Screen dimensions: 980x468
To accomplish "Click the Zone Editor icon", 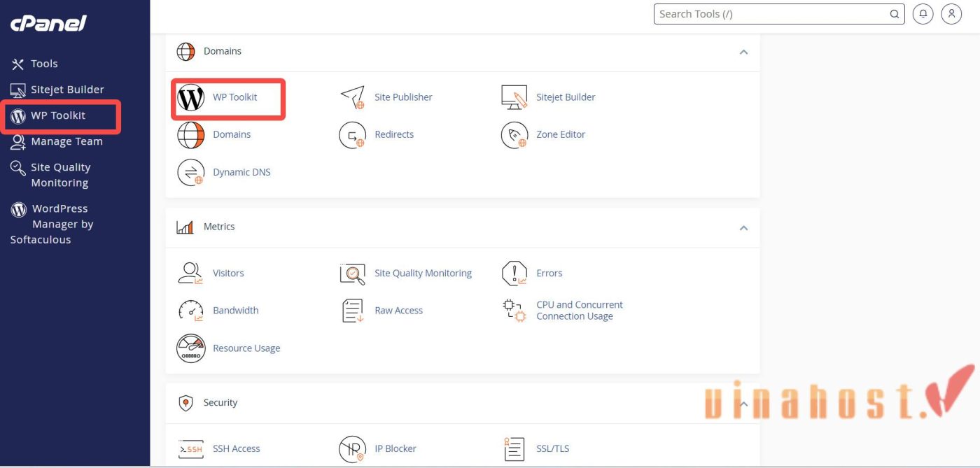I will coord(514,135).
